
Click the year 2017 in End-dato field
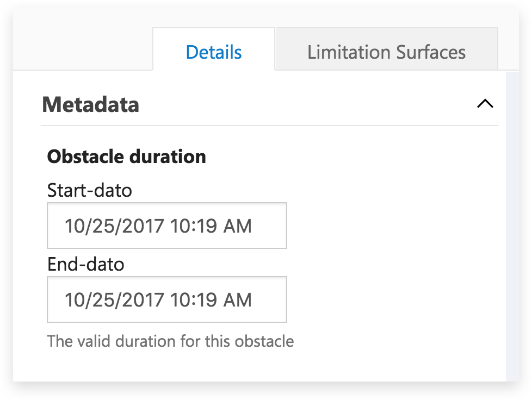point(143,300)
